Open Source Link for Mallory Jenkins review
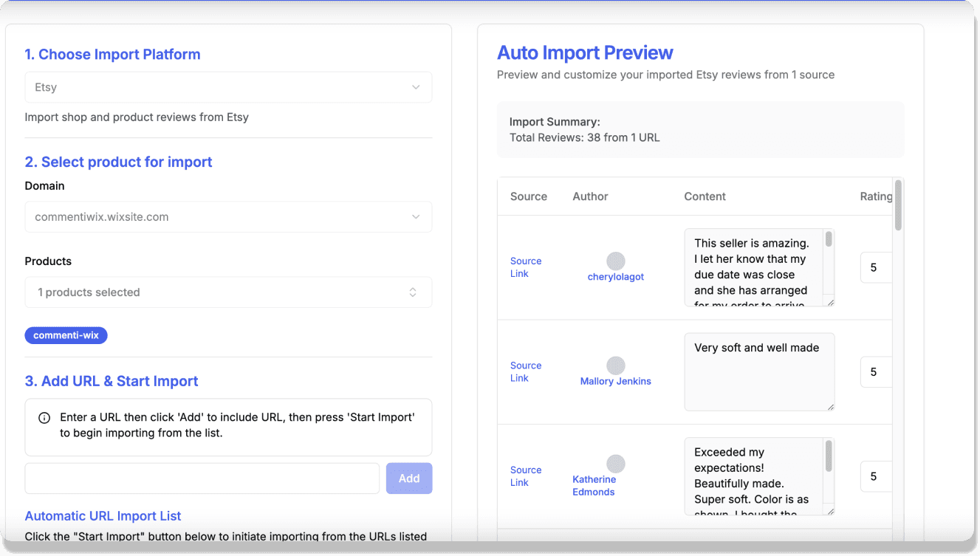 click(x=525, y=371)
